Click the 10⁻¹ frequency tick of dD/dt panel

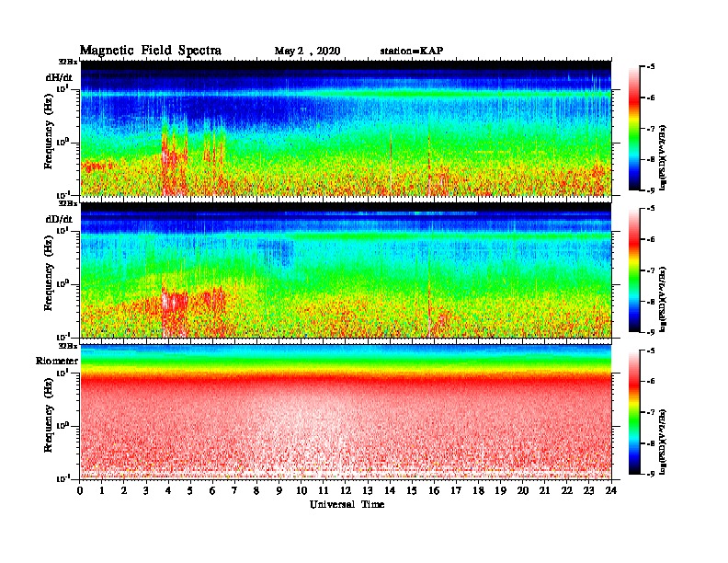pyautogui.click(x=63, y=337)
